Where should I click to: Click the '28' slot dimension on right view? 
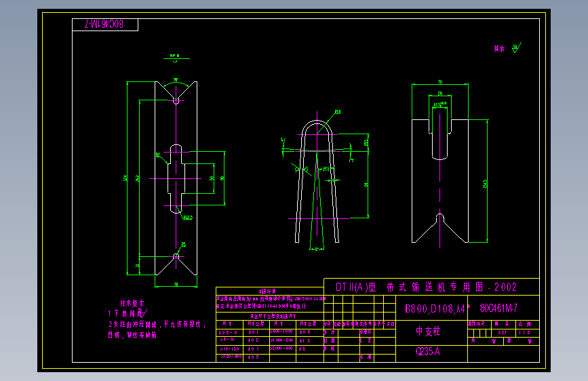[440, 94]
